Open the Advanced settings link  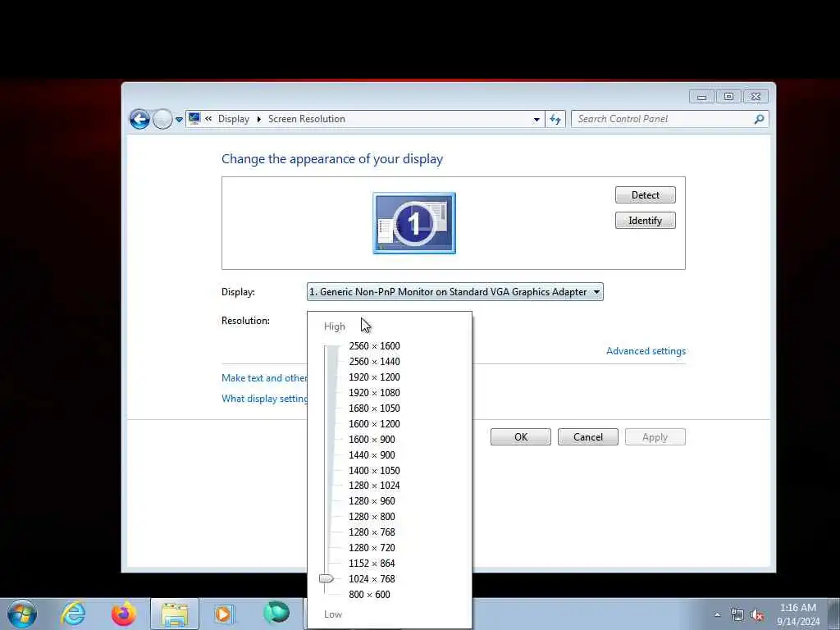click(646, 351)
